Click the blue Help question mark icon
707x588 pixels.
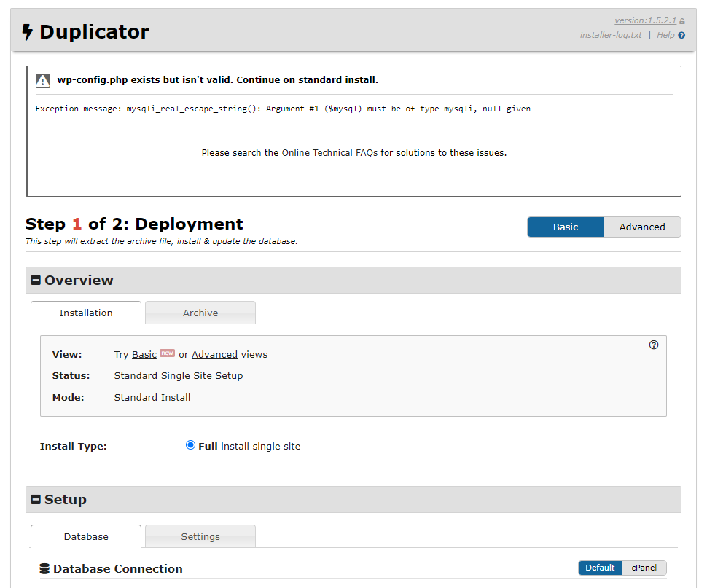[681, 35]
